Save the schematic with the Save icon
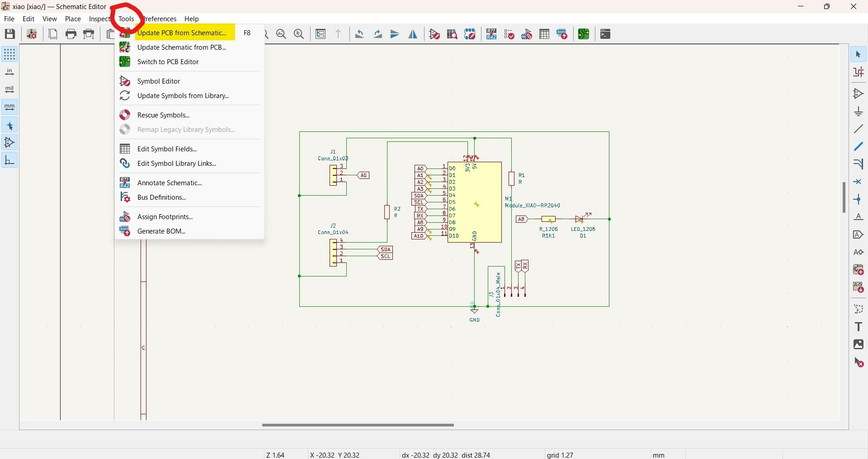 point(9,34)
